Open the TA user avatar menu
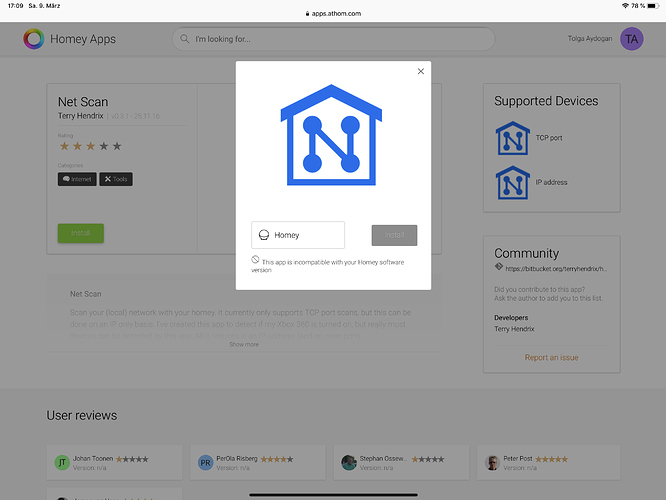The width and height of the screenshot is (666, 500). pyautogui.click(x=632, y=39)
